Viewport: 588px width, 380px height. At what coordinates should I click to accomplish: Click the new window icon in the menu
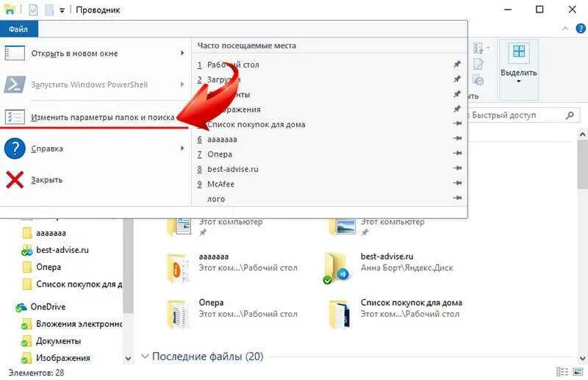pyautogui.click(x=15, y=53)
